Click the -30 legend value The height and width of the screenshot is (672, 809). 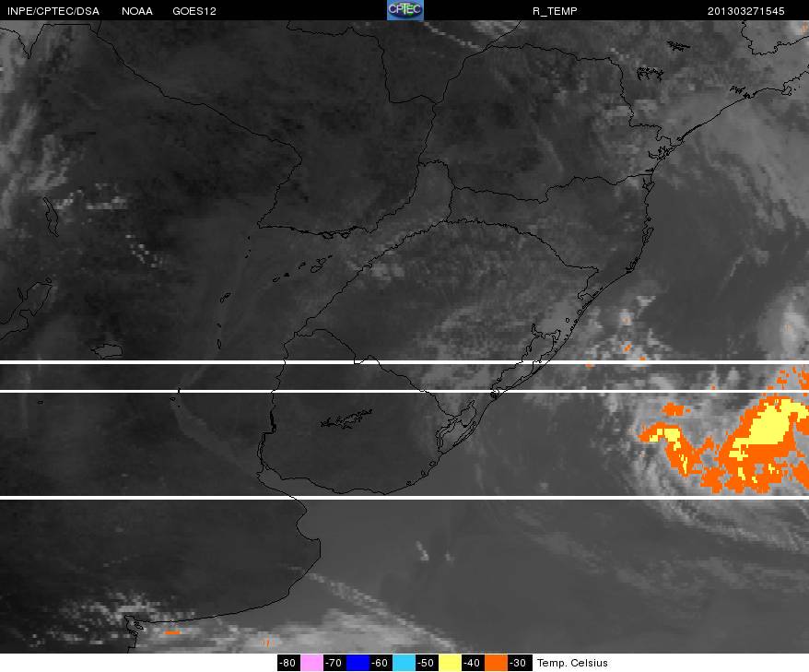(518, 663)
